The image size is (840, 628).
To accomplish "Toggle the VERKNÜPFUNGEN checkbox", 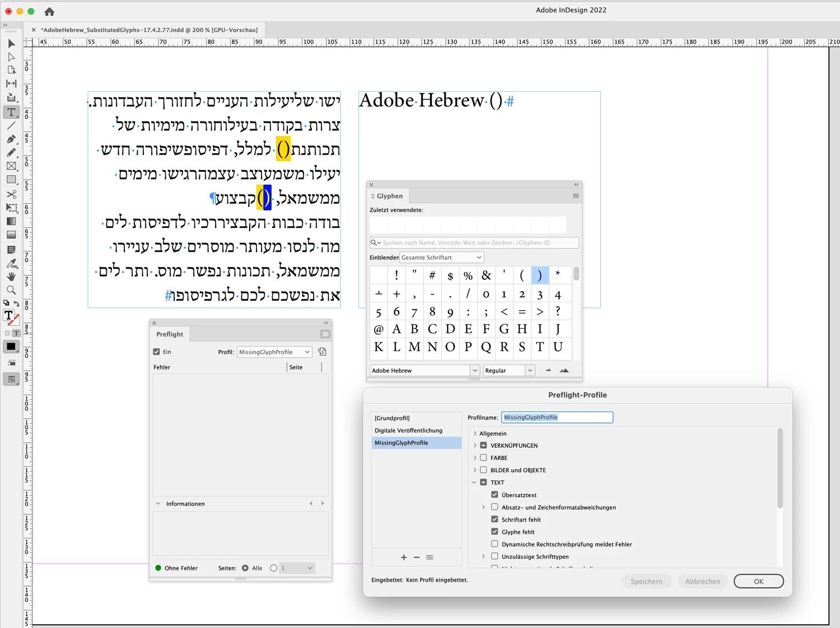I will pyautogui.click(x=483, y=446).
